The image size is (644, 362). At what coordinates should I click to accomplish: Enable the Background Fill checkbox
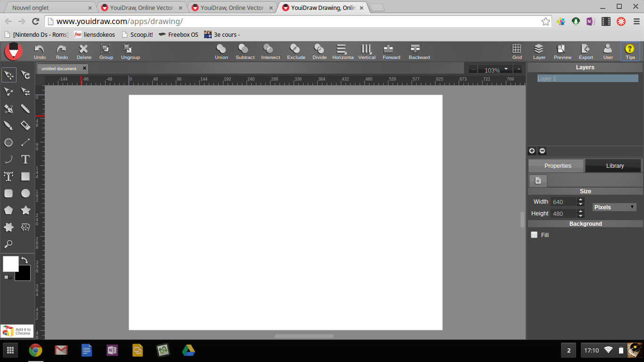pyautogui.click(x=534, y=235)
